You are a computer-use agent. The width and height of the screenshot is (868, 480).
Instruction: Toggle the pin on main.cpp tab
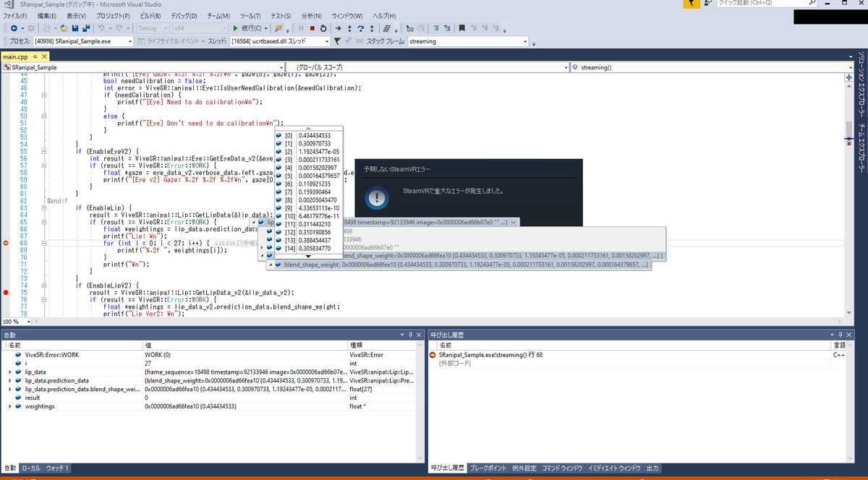[x=33, y=56]
